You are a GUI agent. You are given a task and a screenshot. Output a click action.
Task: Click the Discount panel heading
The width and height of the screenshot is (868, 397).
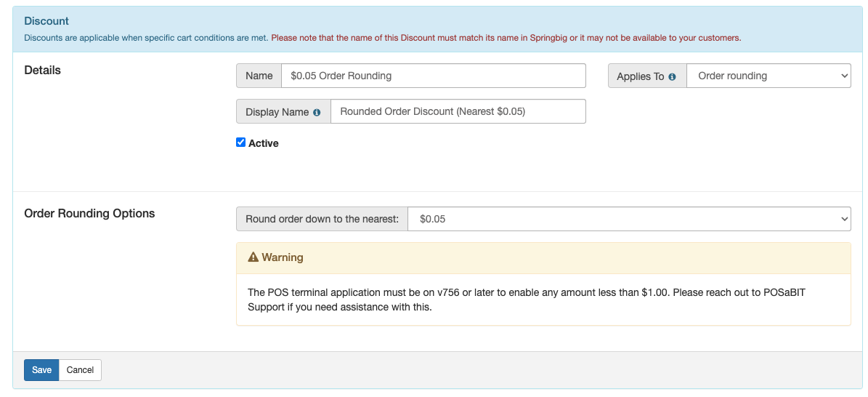[46, 22]
